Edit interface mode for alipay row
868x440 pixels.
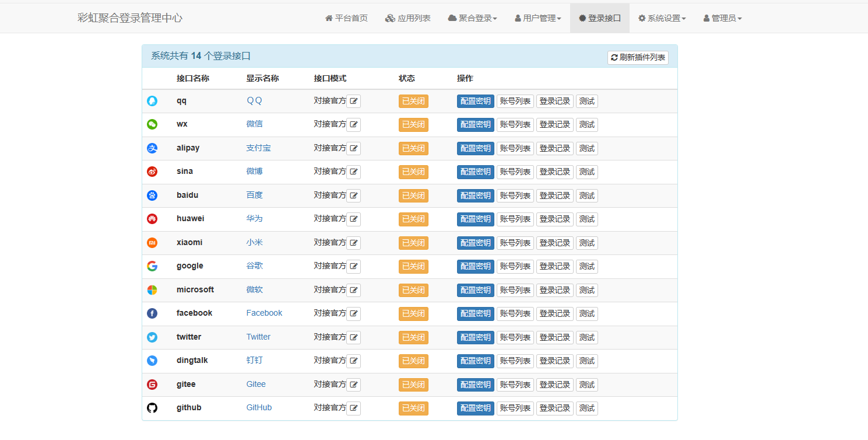[x=354, y=148]
